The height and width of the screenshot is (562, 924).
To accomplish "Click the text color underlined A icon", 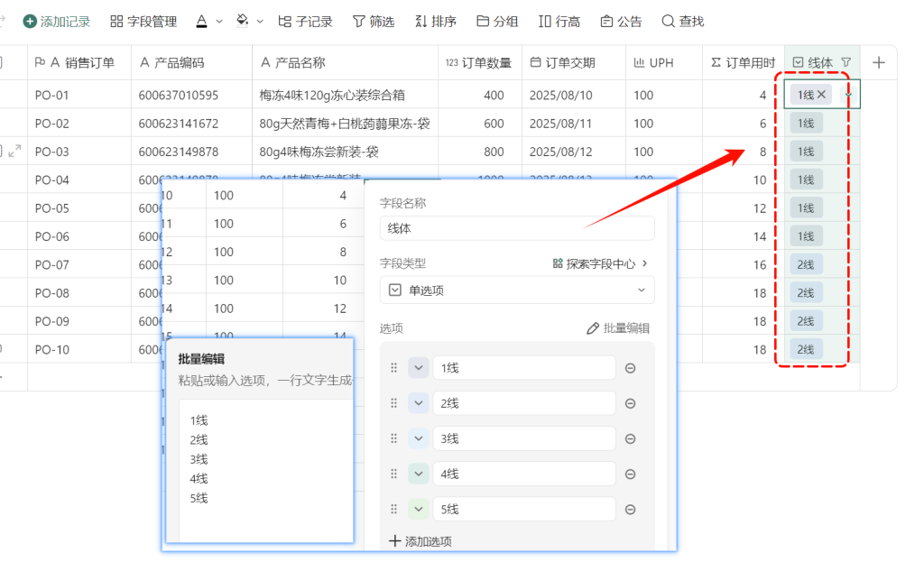I will (x=201, y=22).
